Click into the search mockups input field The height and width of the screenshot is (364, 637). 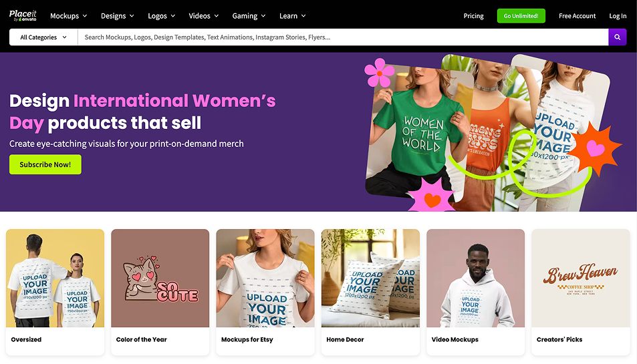click(342, 37)
